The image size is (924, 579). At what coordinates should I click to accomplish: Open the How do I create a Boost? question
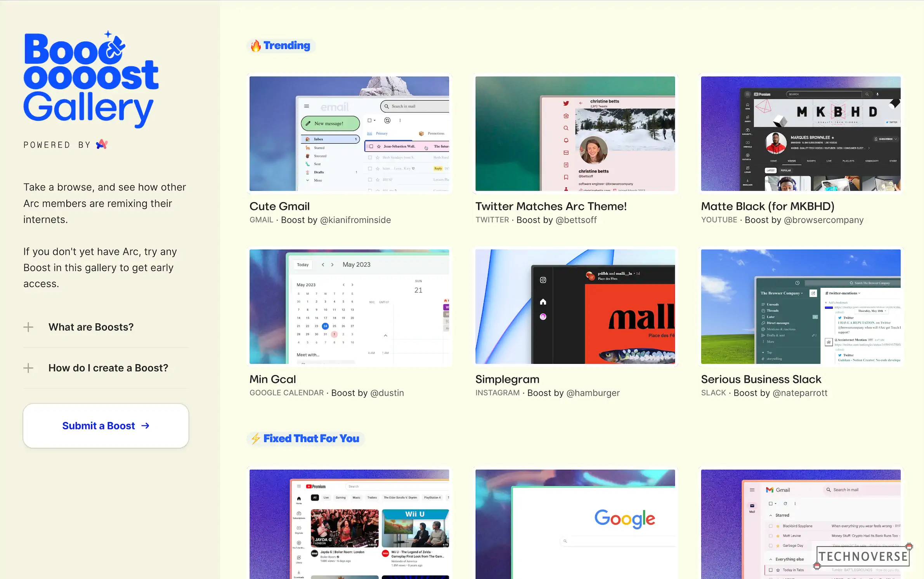pyautogui.click(x=108, y=368)
